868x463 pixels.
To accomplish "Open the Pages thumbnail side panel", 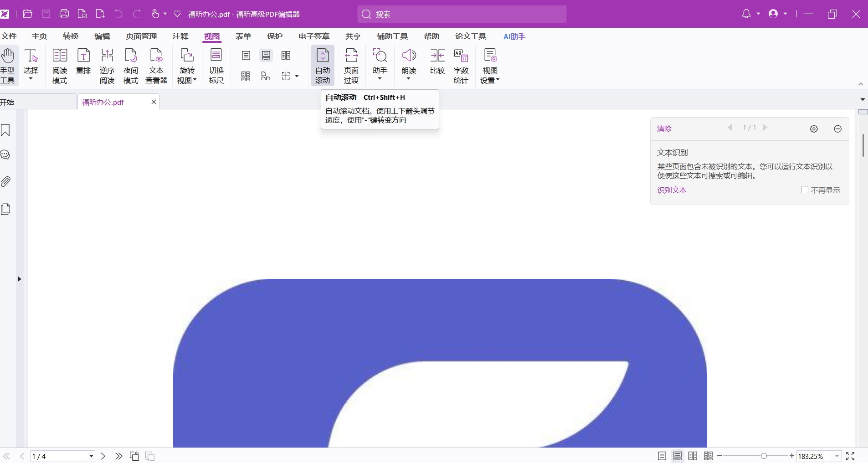I will (5, 209).
